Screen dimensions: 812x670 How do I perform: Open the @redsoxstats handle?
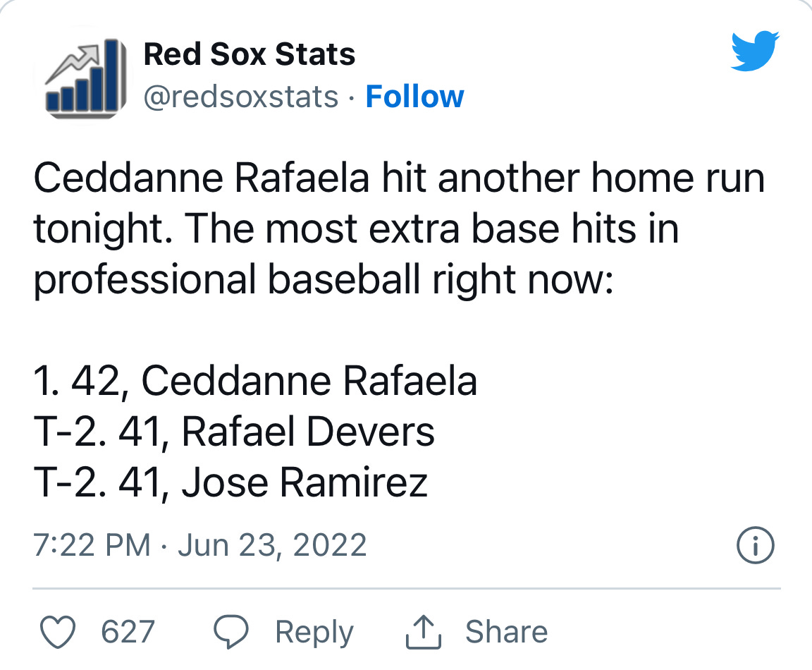pos(240,97)
